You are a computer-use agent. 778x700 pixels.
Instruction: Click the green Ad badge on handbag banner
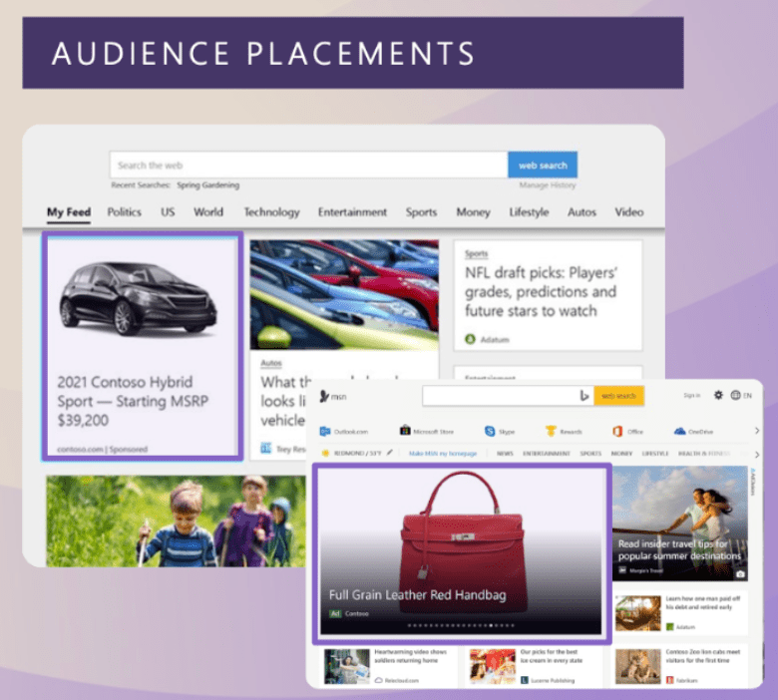(335, 613)
